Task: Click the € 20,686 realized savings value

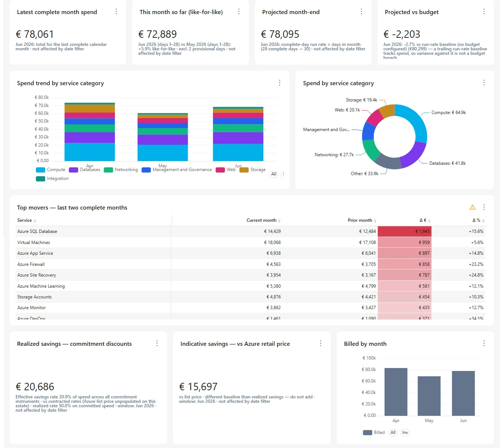Action: coord(35,387)
